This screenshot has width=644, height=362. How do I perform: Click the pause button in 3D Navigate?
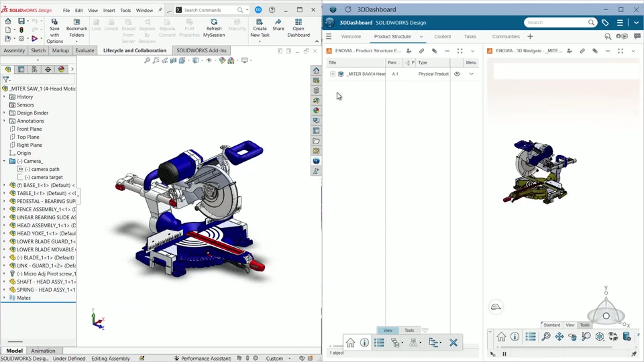click(504, 354)
